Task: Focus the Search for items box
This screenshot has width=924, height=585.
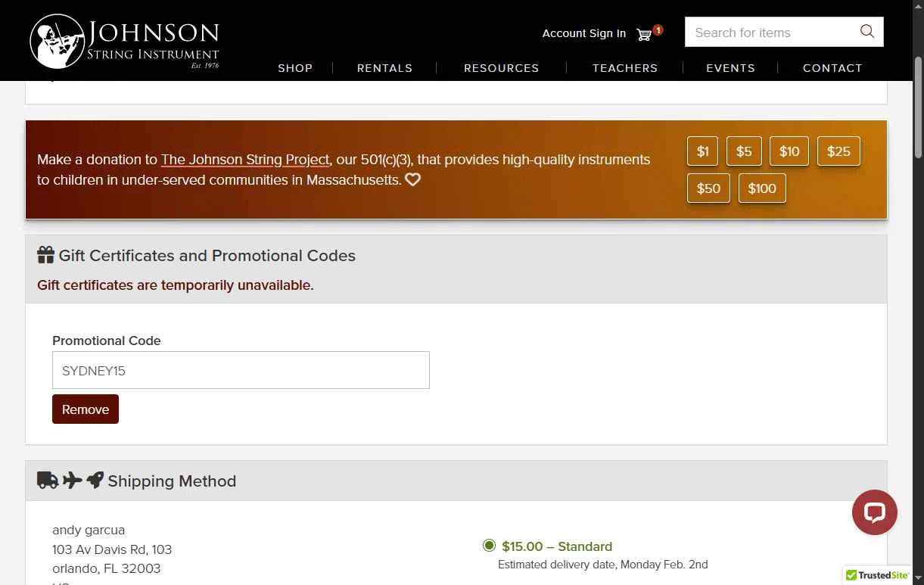Action: point(772,33)
